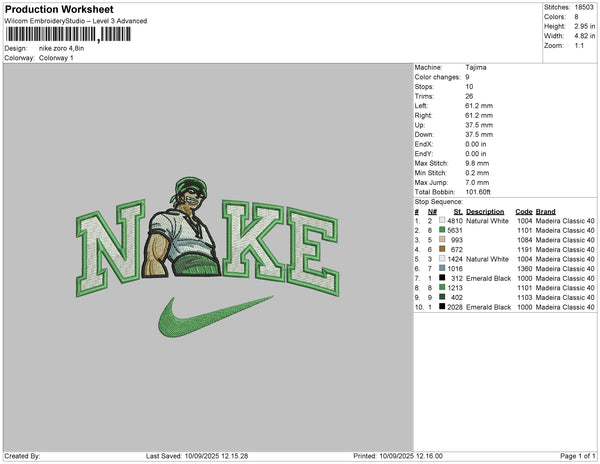Select the Width value "4.82 in"
Image resolution: width=600 pixels, height=464 pixels.
[x=585, y=36]
